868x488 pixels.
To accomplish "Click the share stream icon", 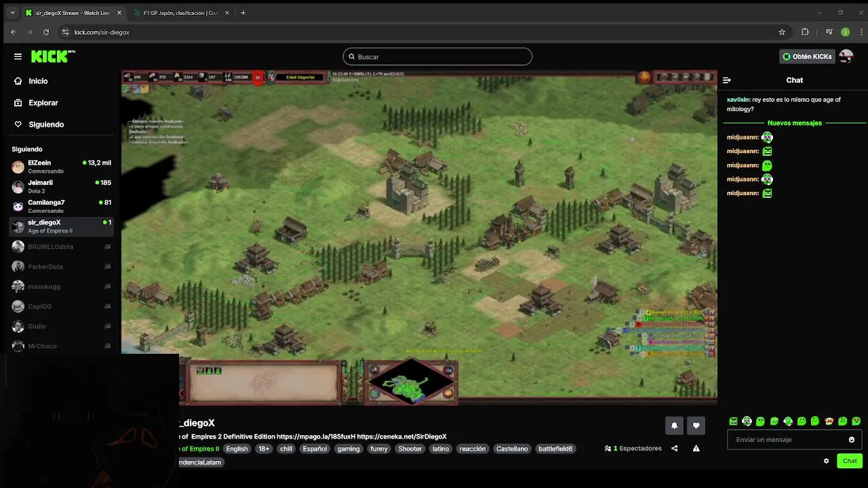I will [674, 449].
